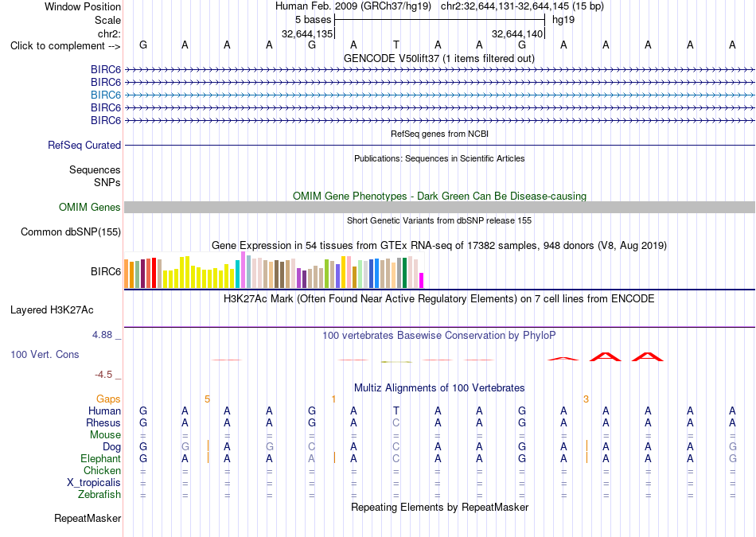
Task: Select the Dog species label
Action: [x=111, y=447]
